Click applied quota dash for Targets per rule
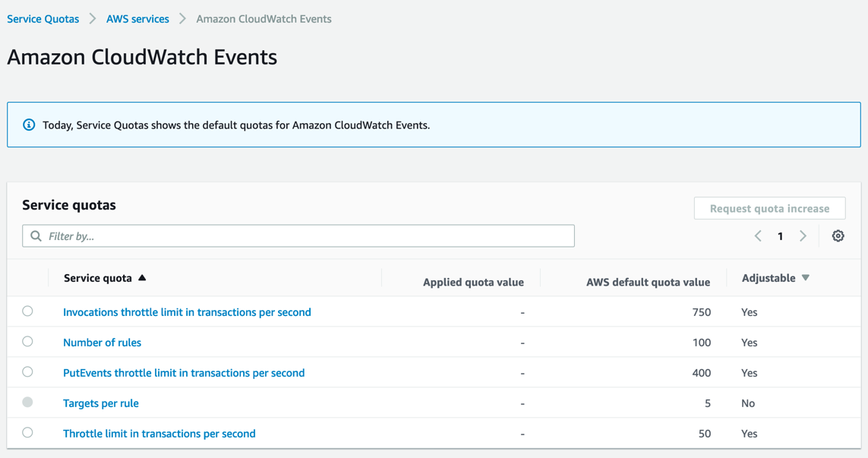This screenshot has width=868, height=458. pyautogui.click(x=522, y=404)
